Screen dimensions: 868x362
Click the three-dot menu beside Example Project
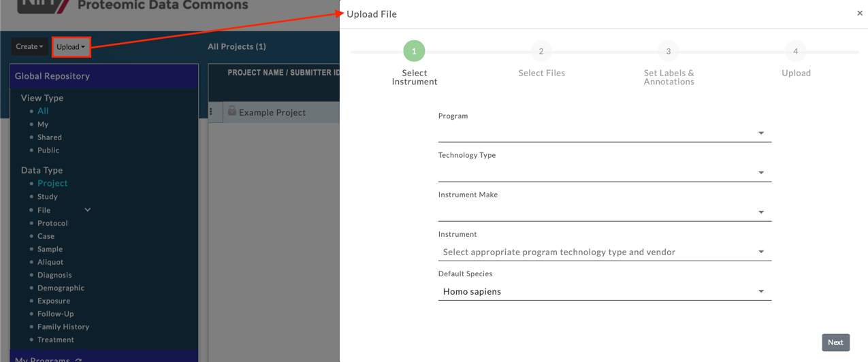tap(211, 112)
